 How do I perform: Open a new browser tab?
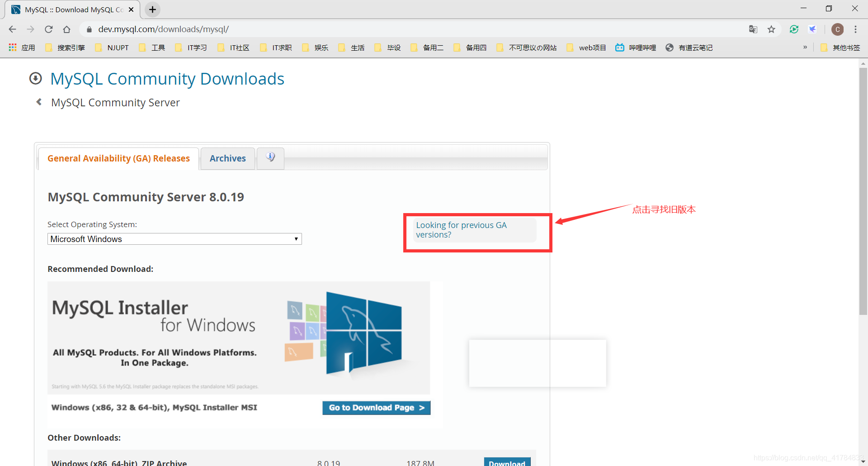pos(153,10)
